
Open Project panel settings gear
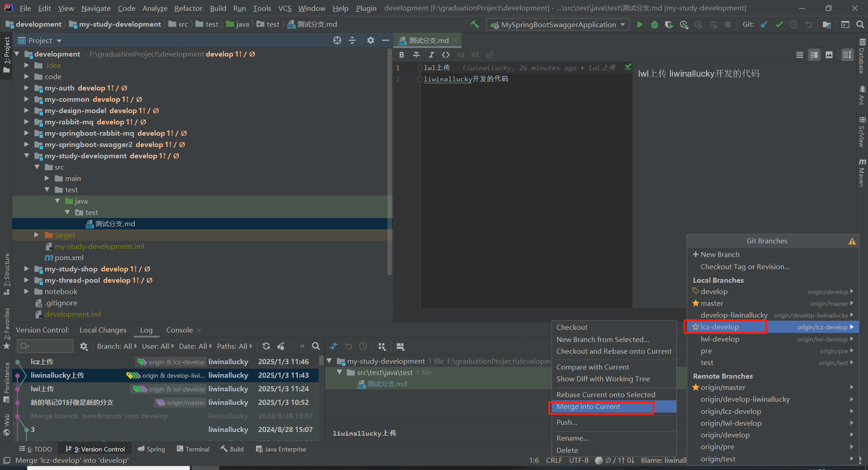[371, 40]
